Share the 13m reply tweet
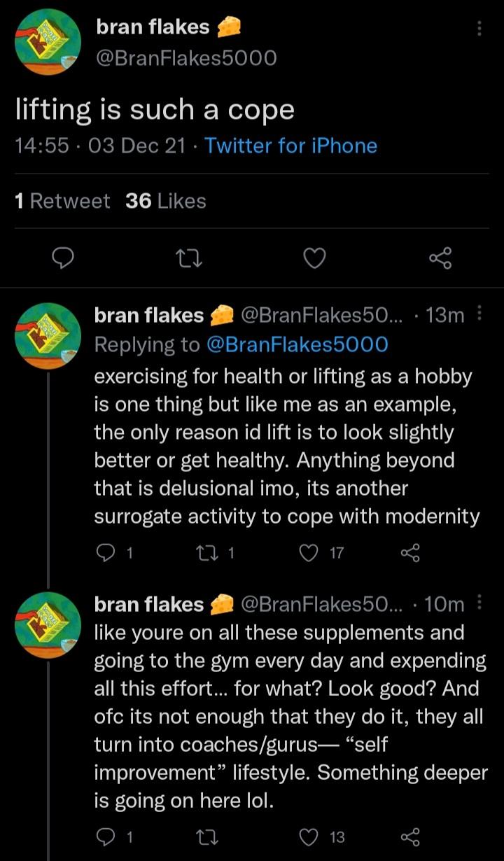The height and width of the screenshot is (861, 504). click(x=409, y=553)
